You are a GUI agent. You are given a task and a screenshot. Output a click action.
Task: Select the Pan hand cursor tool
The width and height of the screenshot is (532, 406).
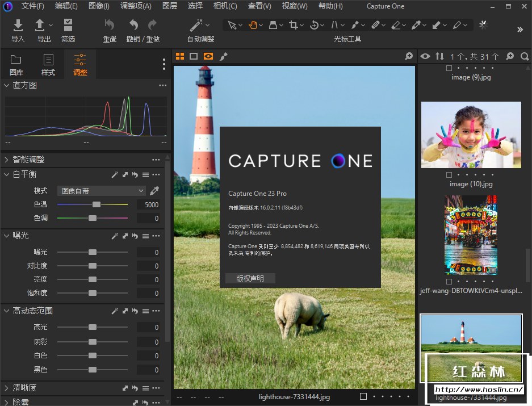(253, 25)
